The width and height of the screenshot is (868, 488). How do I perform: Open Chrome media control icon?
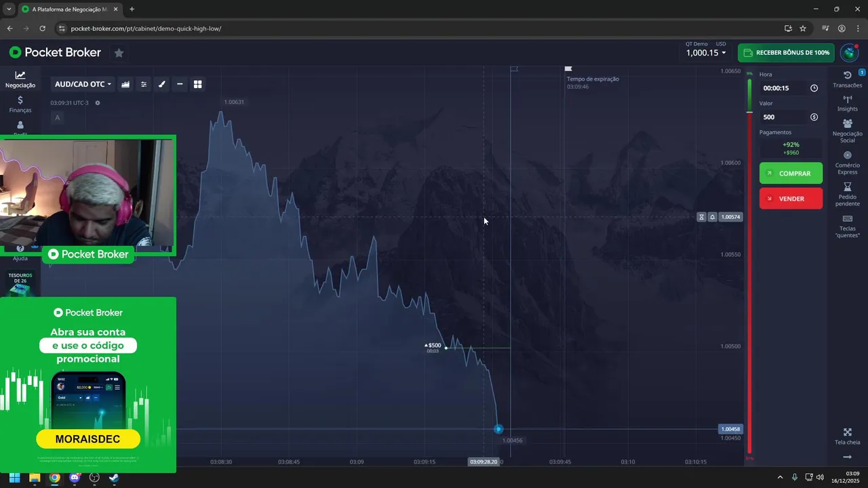coord(825,28)
